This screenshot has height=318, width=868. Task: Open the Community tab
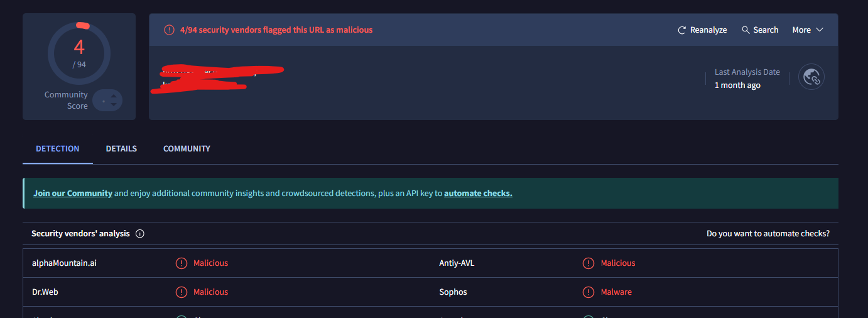(187, 149)
